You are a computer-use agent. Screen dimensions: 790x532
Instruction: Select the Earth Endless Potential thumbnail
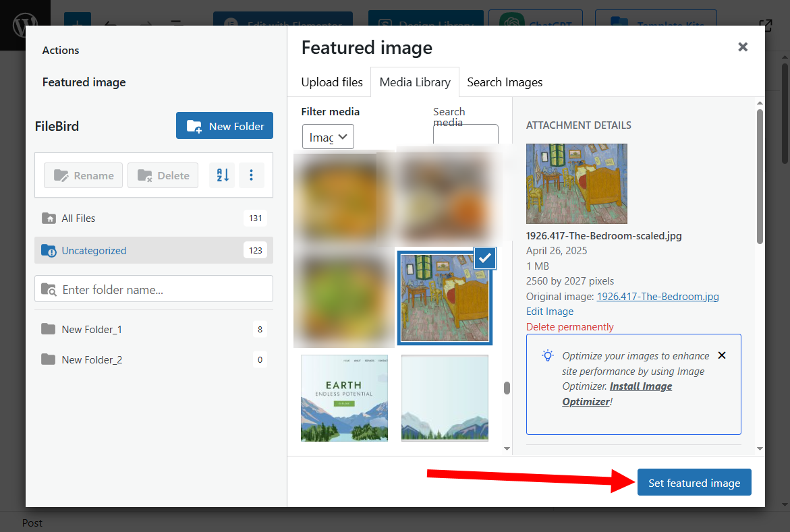pos(344,398)
